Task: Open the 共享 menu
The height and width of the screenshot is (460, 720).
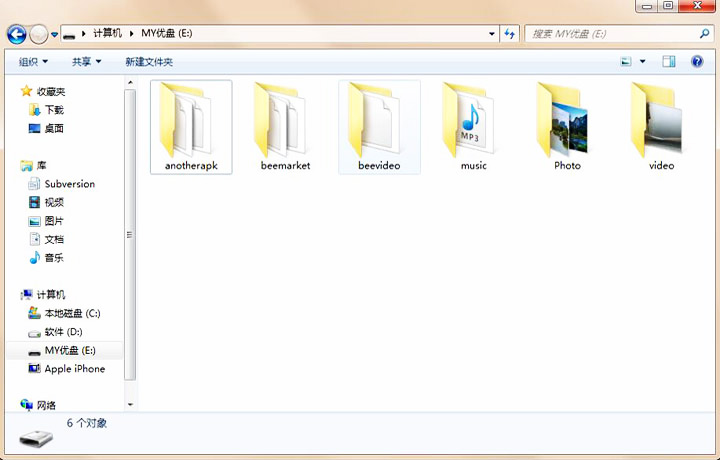Action: (x=86, y=62)
